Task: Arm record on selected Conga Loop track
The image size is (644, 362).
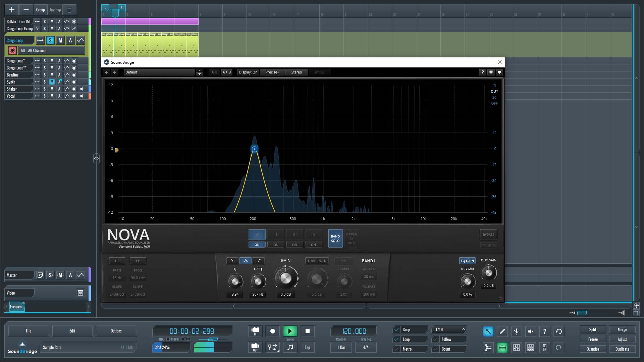Action: [x=12, y=50]
